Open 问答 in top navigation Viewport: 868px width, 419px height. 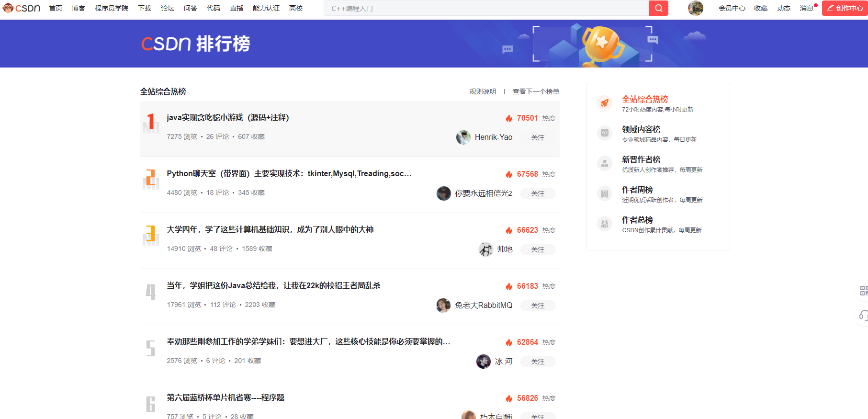pos(191,8)
